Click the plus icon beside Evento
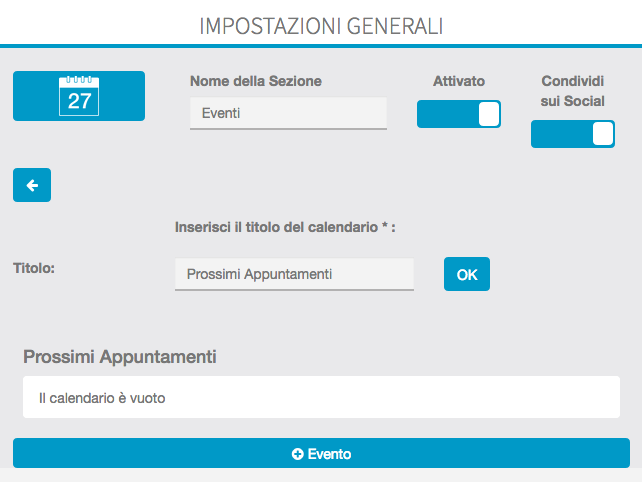 (x=297, y=454)
